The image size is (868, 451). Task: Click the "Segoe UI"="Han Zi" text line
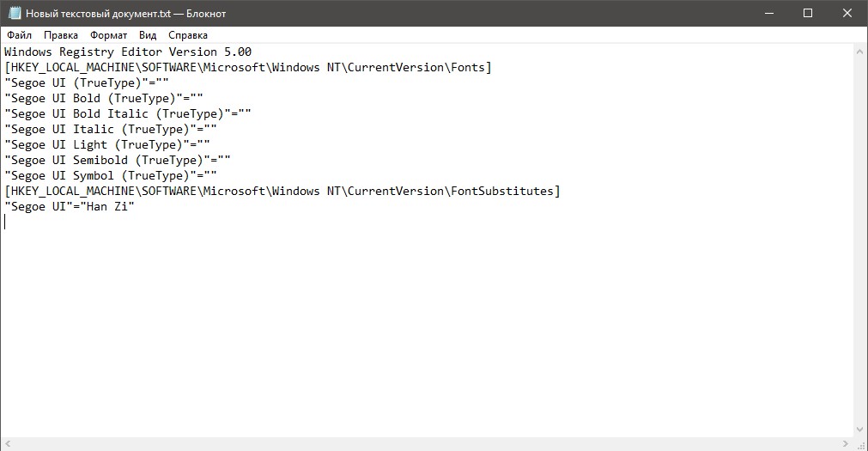click(70, 206)
